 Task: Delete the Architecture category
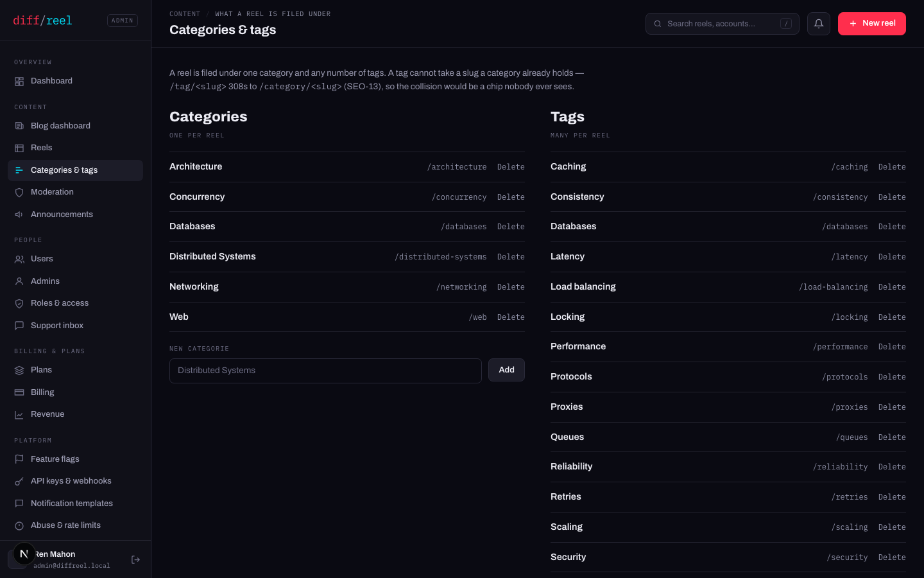pyautogui.click(x=511, y=167)
